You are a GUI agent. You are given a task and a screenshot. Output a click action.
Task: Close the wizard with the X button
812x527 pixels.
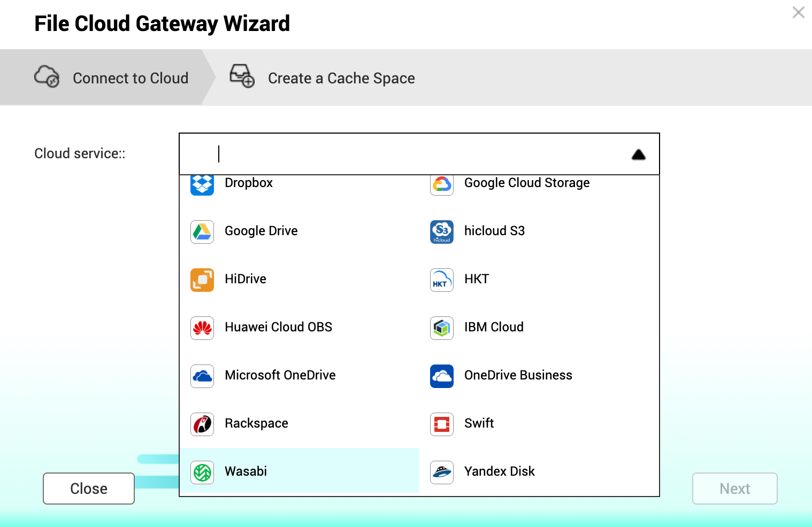(x=799, y=12)
